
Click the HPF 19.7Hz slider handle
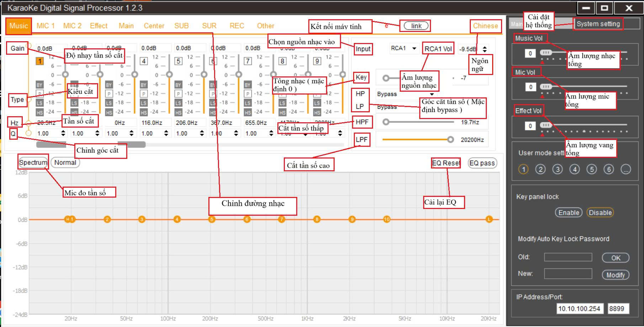pyautogui.click(x=386, y=122)
